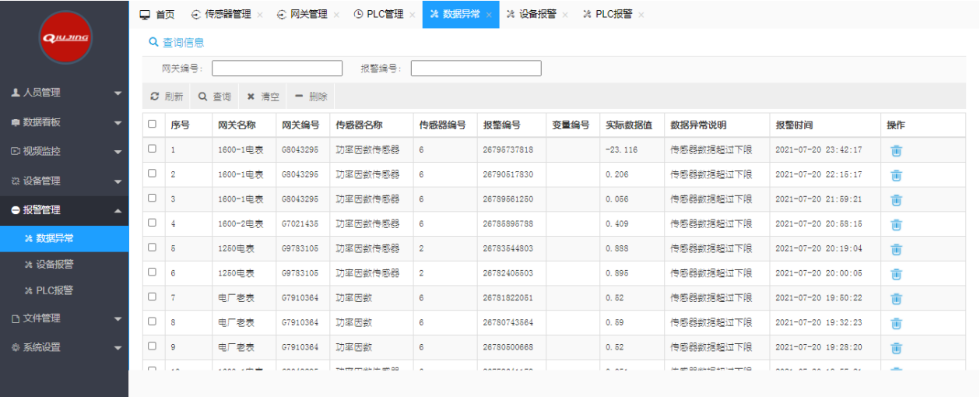This screenshot has width=980, height=397.
Task: Click the 删除 delete toolbar button
Action: tap(311, 97)
